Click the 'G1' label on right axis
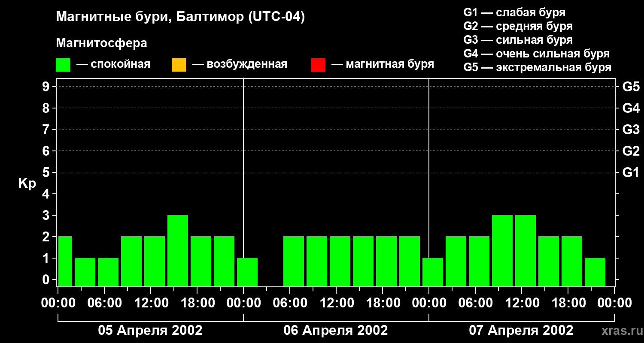 [x=631, y=172]
